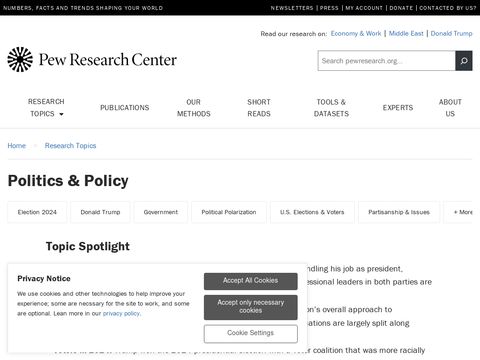This screenshot has height=360, width=480.
Task: Click the Donate link
Action: (x=401, y=8)
